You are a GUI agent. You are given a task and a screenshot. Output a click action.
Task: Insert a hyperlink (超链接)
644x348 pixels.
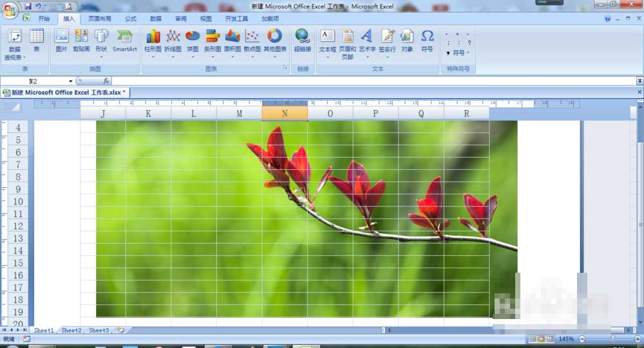pyautogui.click(x=302, y=41)
